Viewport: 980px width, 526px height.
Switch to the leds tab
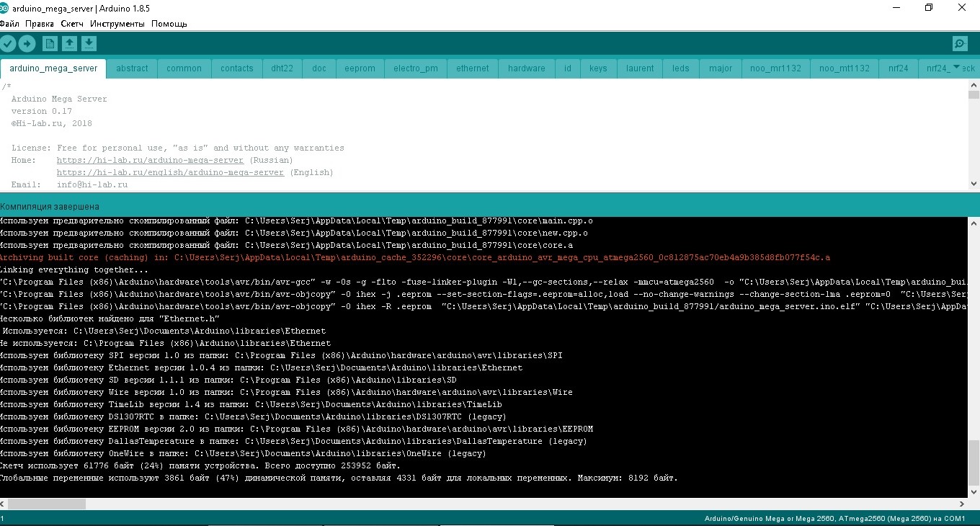[681, 68]
